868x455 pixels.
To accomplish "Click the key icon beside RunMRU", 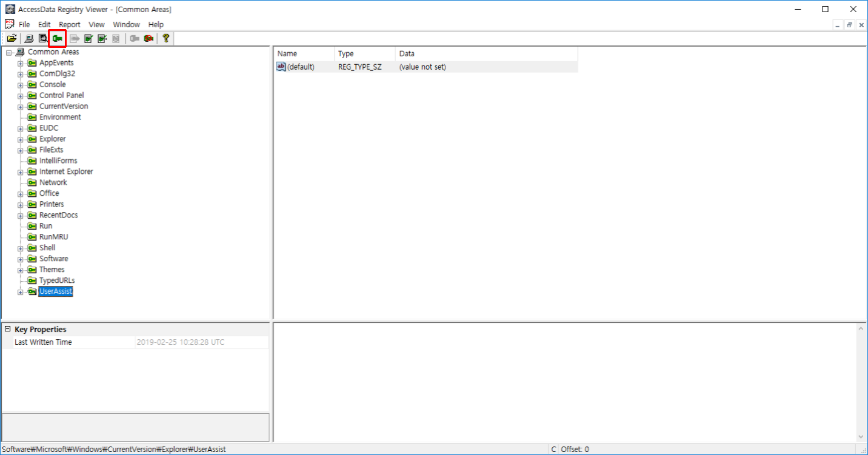I will pyautogui.click(x=32, y=237).
